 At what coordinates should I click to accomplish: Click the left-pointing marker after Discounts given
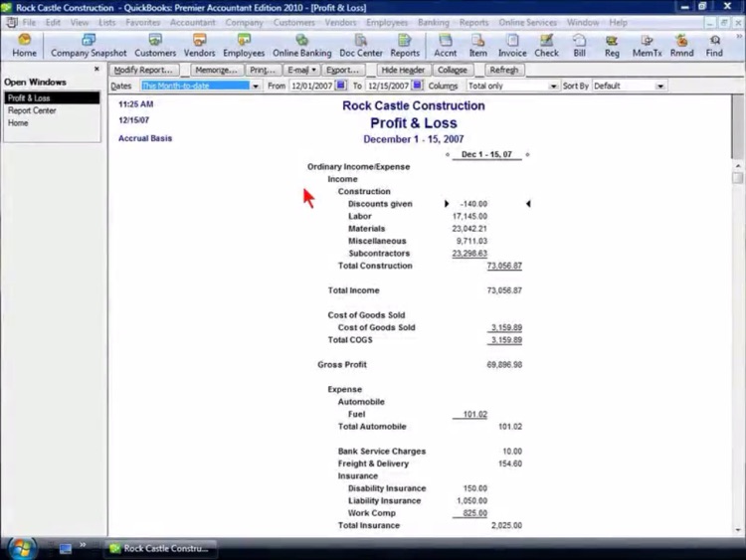point(528,204)
